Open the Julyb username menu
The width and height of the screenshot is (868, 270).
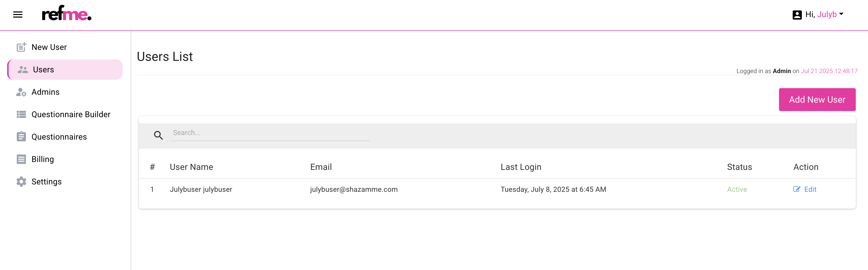(827, 15)
